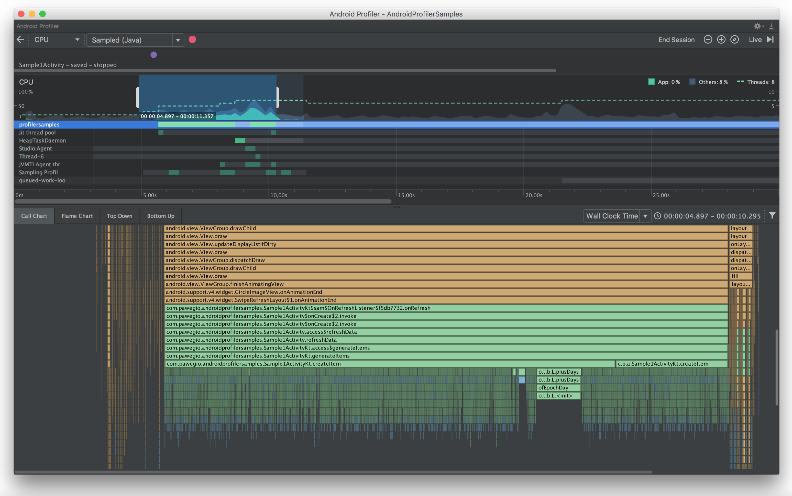Select the Sampling Profil thread row
This screenshot has width=792, height=496.
pyautogui.click(x=397, y=172)
